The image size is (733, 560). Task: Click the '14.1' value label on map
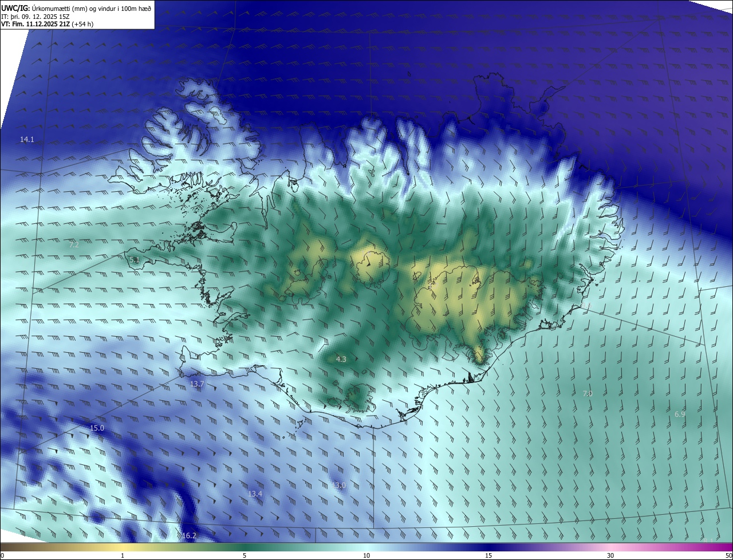[27, 139]
